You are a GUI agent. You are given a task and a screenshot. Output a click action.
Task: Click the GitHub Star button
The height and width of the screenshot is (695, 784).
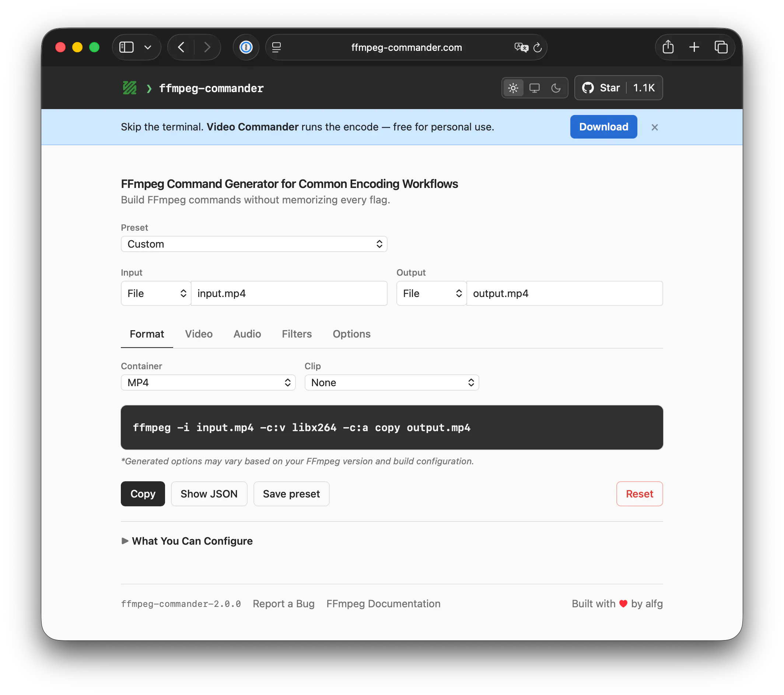pos(601,88)
